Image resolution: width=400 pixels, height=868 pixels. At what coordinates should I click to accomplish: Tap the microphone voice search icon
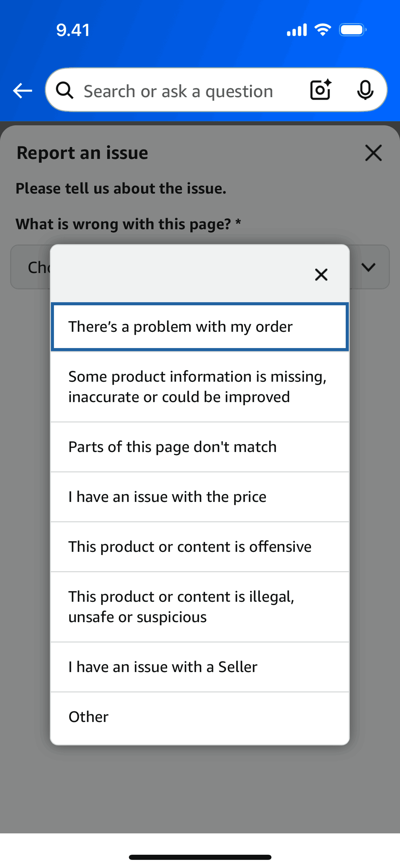click(x=365, y=90)
